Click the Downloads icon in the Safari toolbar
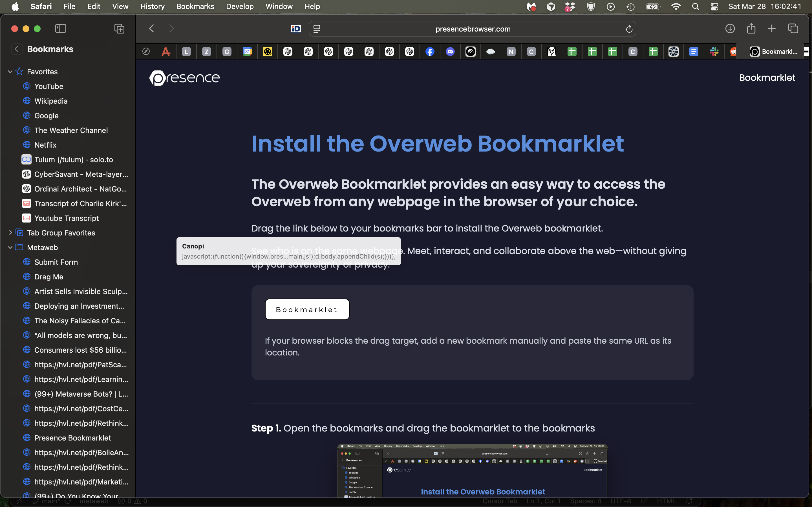Viewport: 812px width, 507px height. (730, 28)
